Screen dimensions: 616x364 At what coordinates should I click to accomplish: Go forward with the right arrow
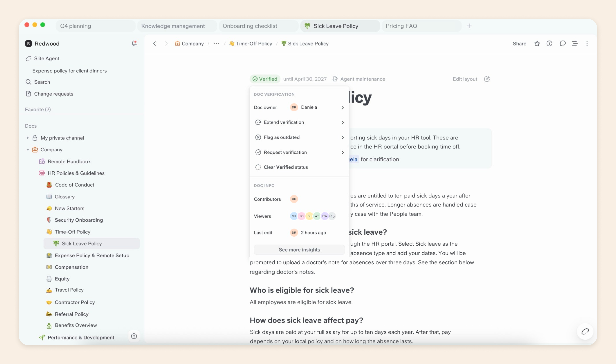166,44
